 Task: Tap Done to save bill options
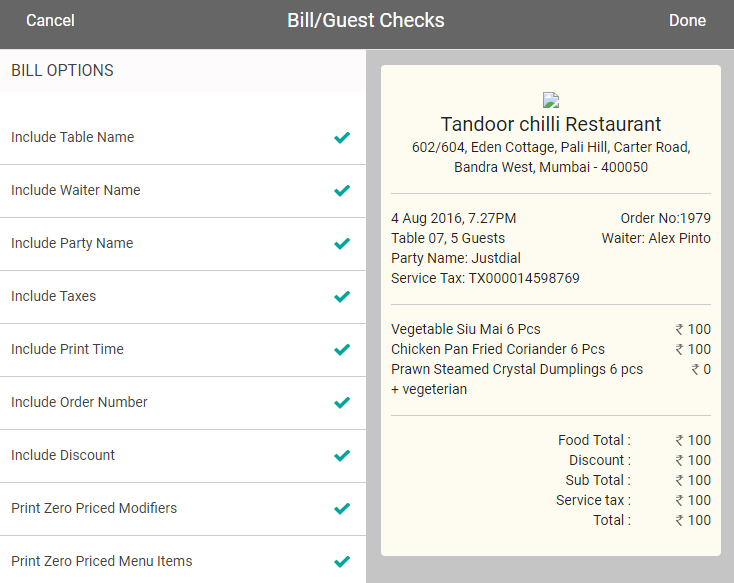(x=687, y=21)
